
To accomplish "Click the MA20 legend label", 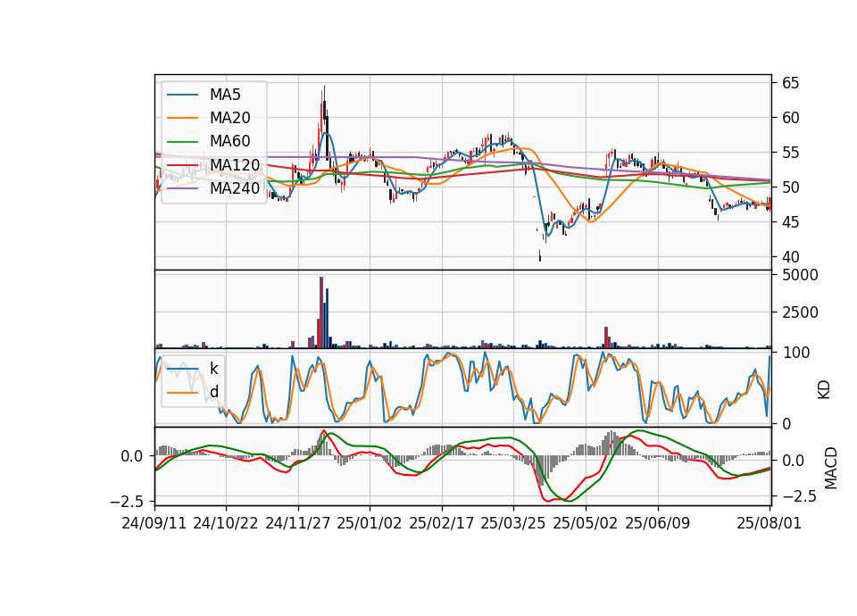I will point(229,118).
